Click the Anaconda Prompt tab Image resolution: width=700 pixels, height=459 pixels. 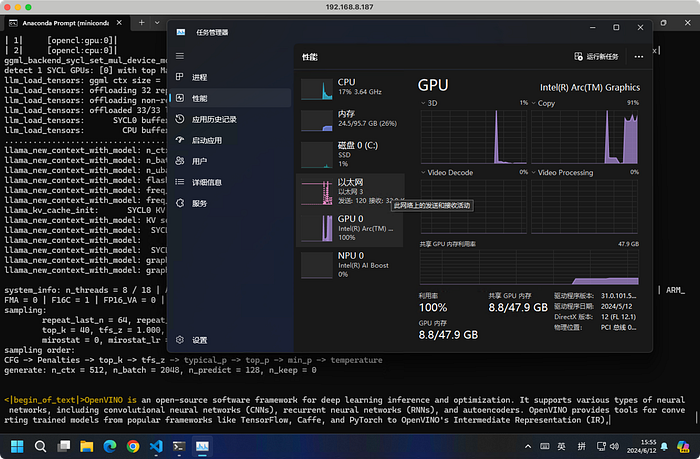[65, 23]
